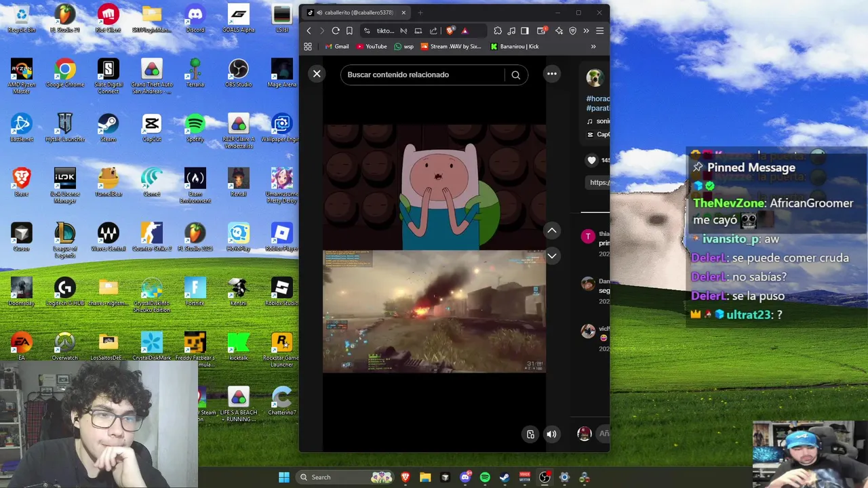
Task: Click the browser back arrow
Action: 309,30
